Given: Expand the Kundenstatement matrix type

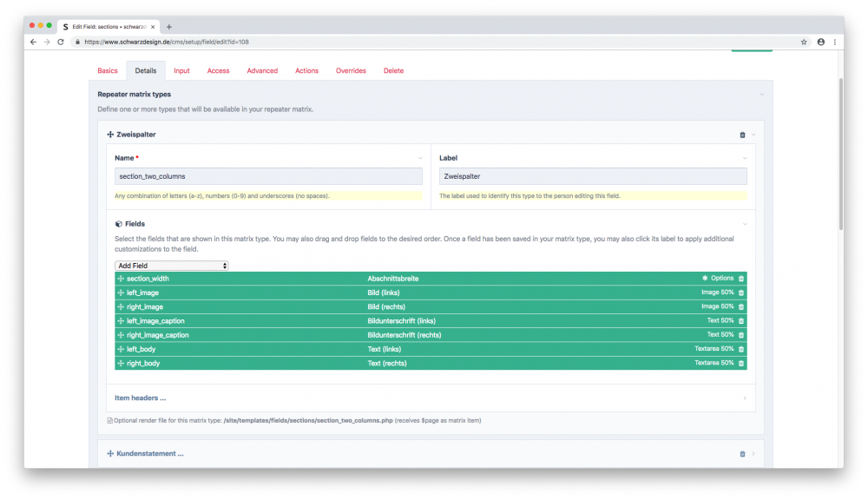Looking at the screenshot, I should tap(149, 453).
